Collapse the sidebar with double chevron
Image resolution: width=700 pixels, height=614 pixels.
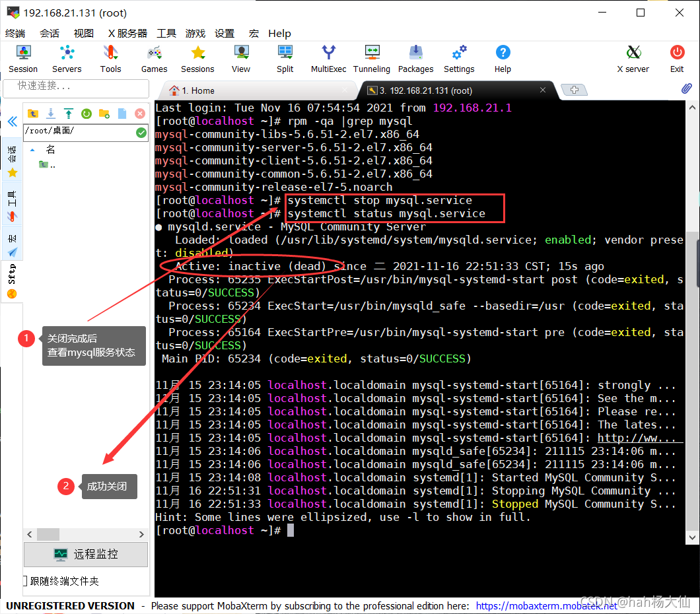tap(12, 121)
